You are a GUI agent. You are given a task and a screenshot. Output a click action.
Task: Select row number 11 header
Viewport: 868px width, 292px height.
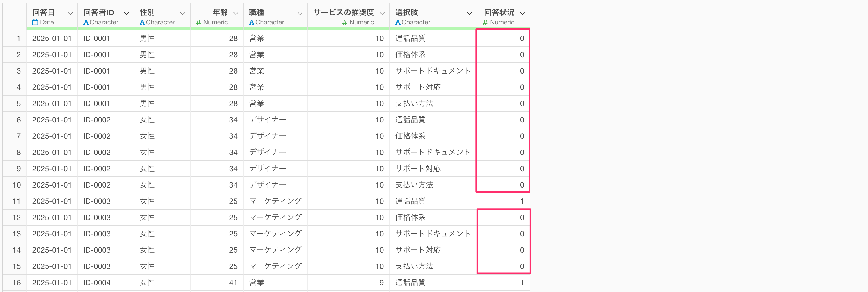[16, 201]
